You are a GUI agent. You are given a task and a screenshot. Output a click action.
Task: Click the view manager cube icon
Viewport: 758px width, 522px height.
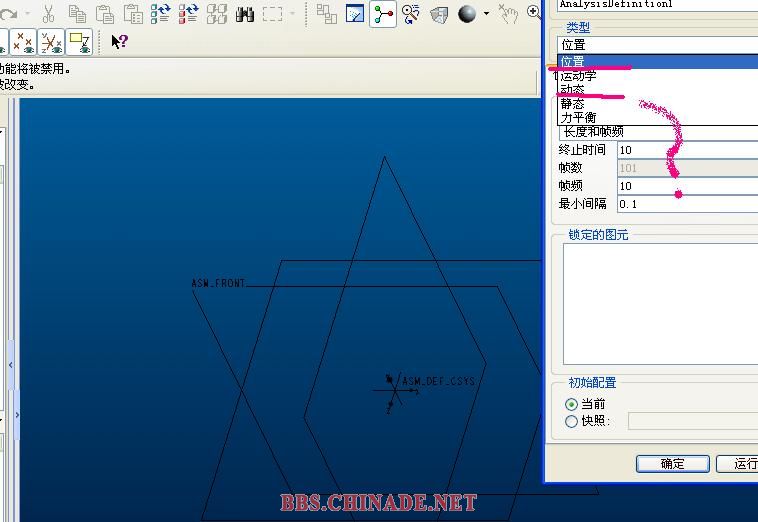(439, 14)
